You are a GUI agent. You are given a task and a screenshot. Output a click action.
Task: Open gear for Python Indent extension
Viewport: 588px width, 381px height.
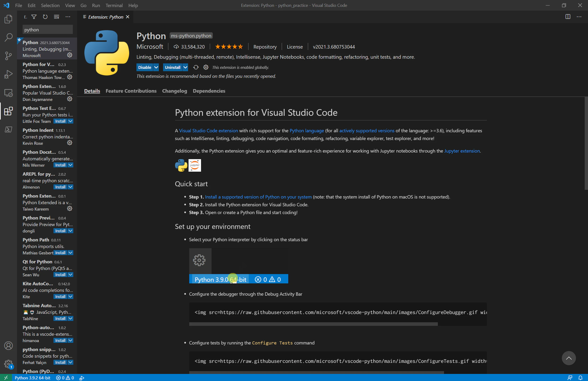click(x=70, y=143)
